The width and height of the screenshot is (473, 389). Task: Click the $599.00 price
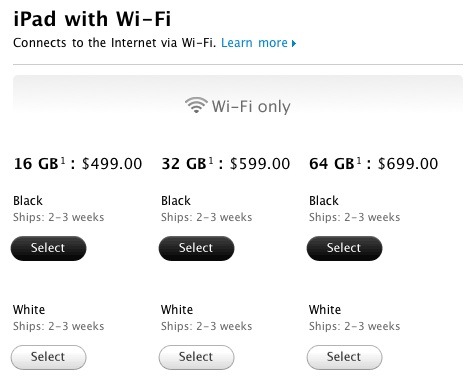[x=260, y=164]
